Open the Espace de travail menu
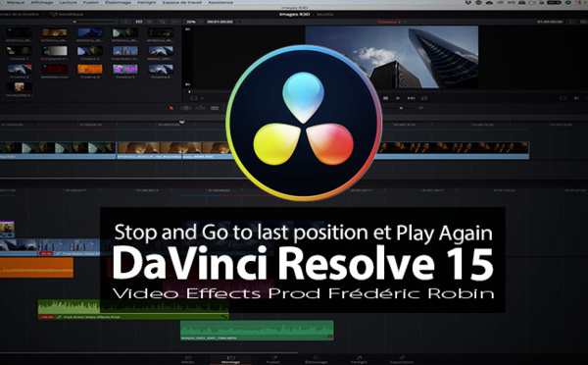This screenshot has height=365, width=588. [x=181, y=3]
